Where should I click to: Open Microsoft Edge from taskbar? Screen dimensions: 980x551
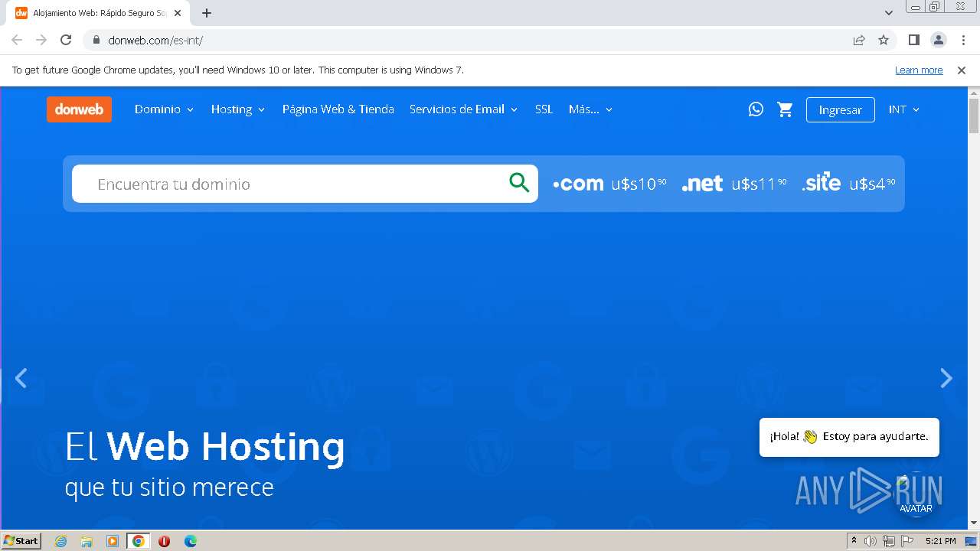tap(191, 541)
